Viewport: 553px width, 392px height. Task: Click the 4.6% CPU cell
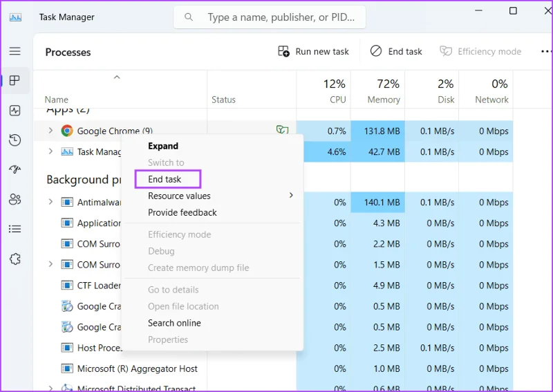pos(327,151)
